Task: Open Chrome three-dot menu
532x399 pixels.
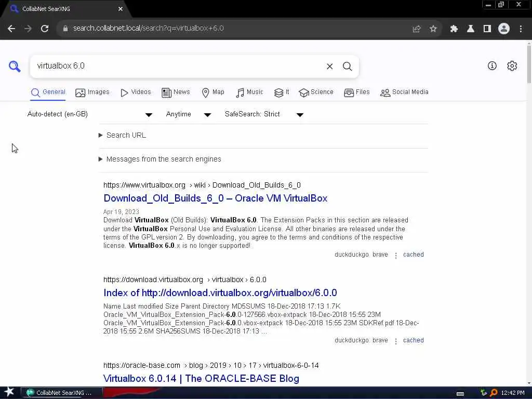Action: [521, 29]
